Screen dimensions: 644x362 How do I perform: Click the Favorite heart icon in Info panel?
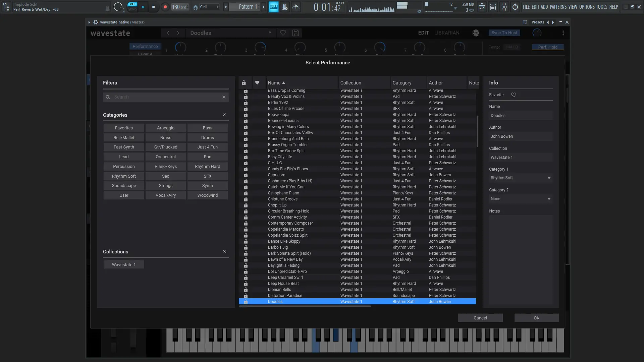(x=514, y=95)
